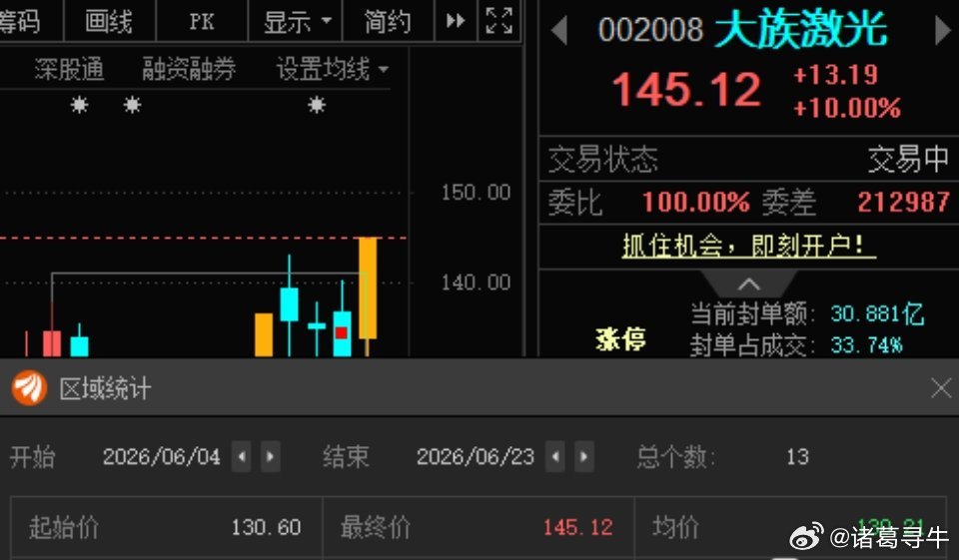Screen dimensions: 959x560
Task: Click stock code 002008
Action: coord(650,30)
